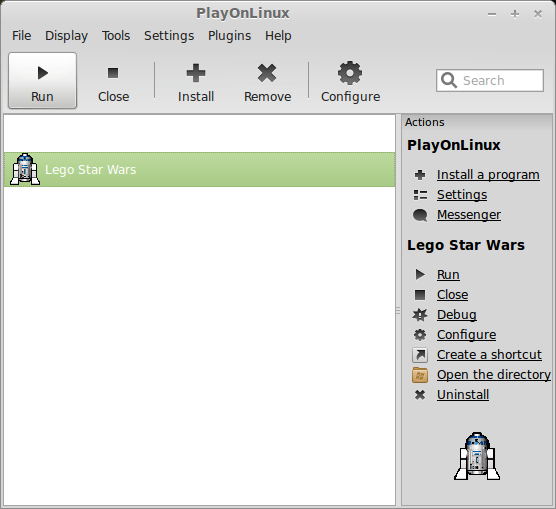Click Configure link in Actions panel
Image resolution: width=556 pixels, height=509 pixels.
click(466, 335)
